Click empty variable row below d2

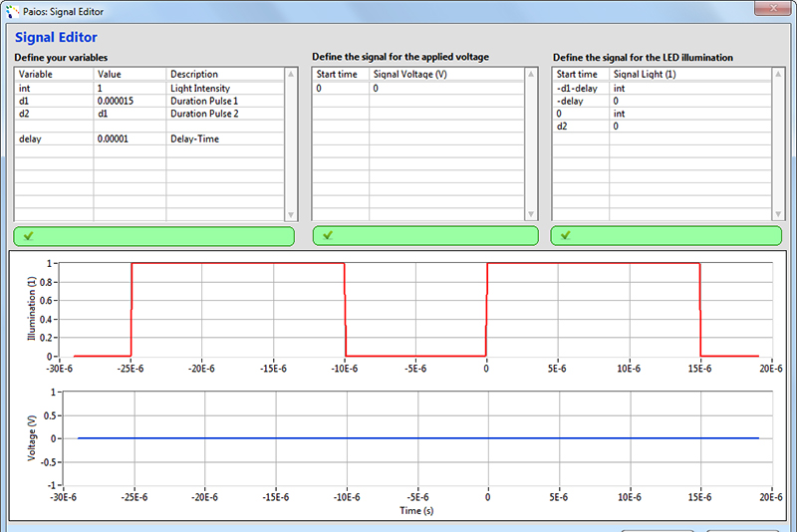[149, 126]
